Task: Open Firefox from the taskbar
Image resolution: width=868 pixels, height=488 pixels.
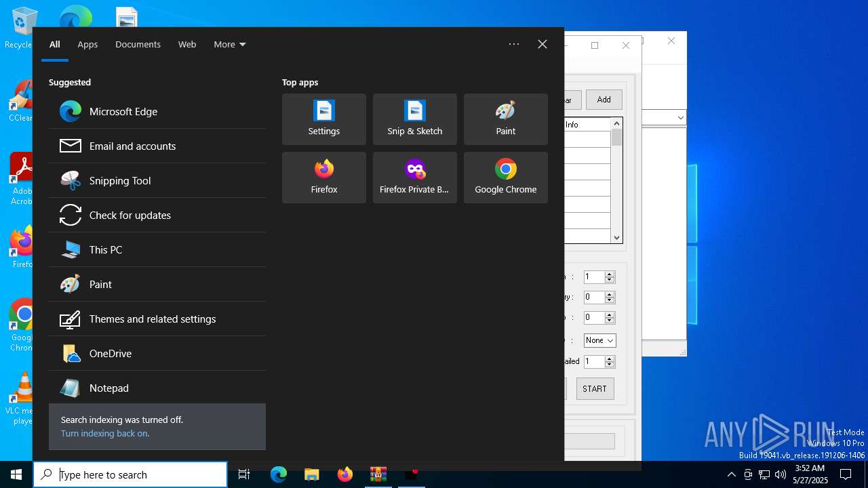Action: 345,474
